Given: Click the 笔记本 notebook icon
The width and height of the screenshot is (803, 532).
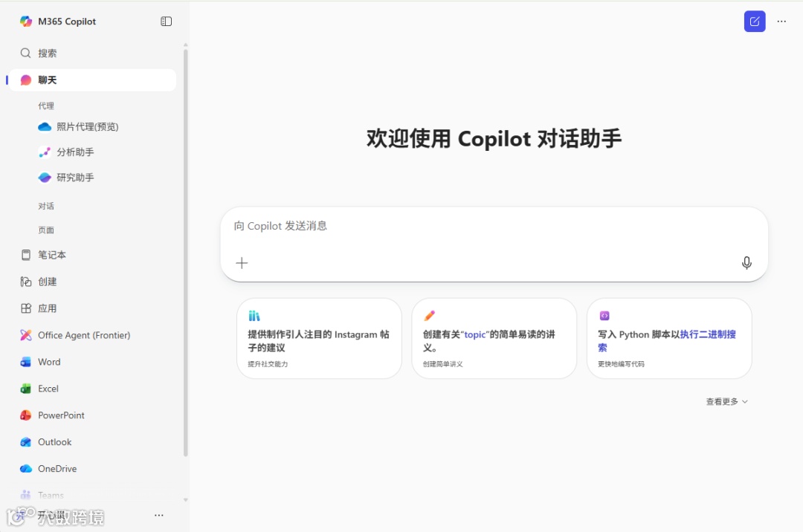Looking at the screenshot, I should (25, 255).
